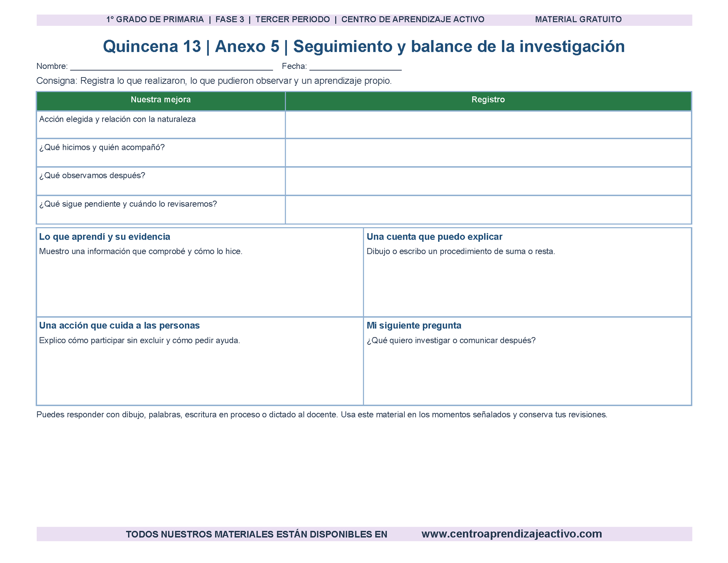Viewport: 728px width, 563px height.
Task: Click the Consigna instruction text
Action: (214, 81)
